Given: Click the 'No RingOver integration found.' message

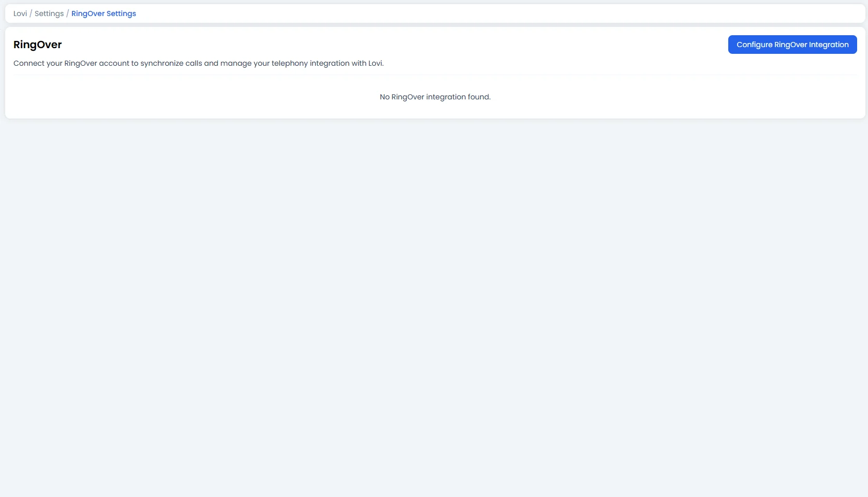Looking at the screenshot, I should coord(435,97).
